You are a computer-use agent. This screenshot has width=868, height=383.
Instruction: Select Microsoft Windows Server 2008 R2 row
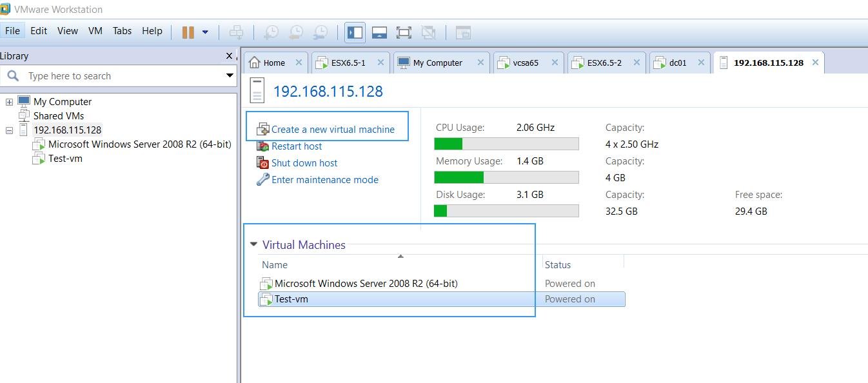tap(441, 284)
